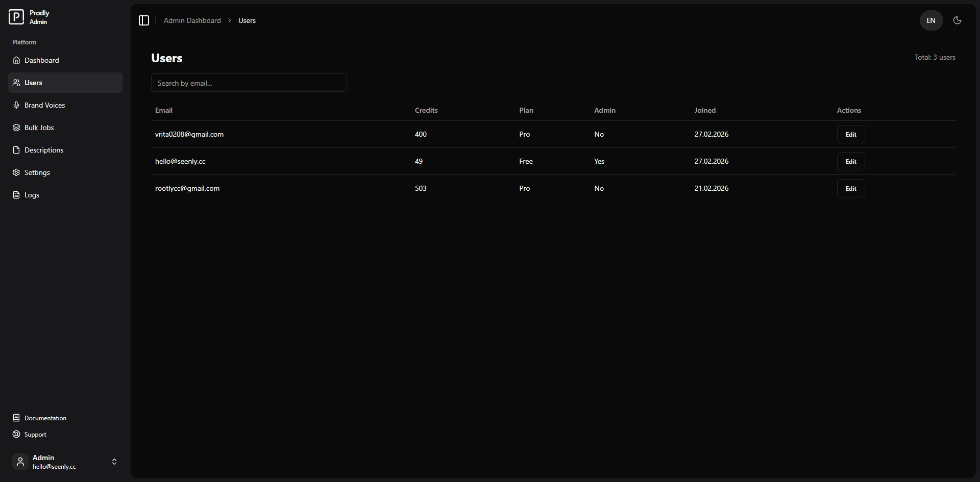Open Bulk Jobs via its stacked-layers icon
The height and width of the screenshot is (482, 980).
pyautogui.click(x=16, y=128)
